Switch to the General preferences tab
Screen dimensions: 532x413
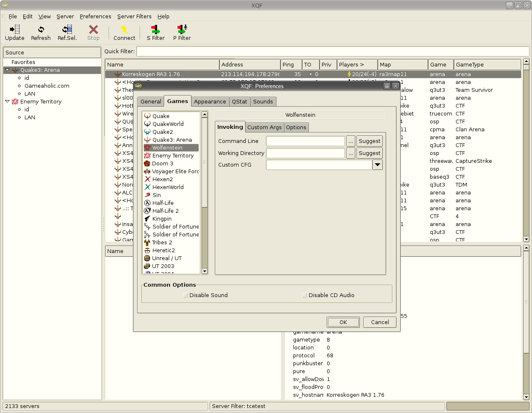pyautogui.click(x=150, y=102)
